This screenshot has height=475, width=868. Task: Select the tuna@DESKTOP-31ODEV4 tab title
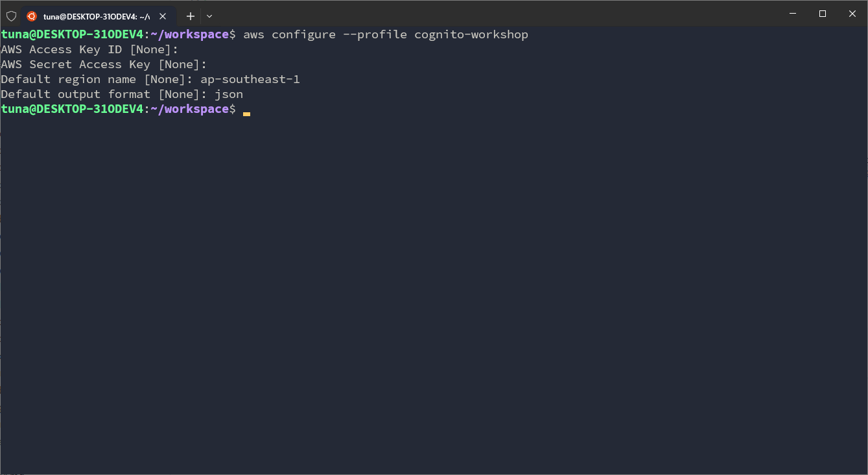pyautogui.click(x=96, y=16)
